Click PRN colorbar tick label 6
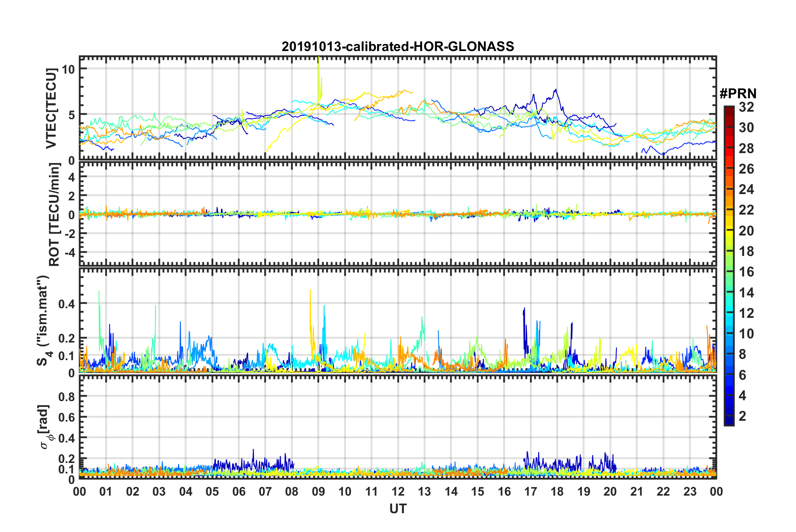The width and height of the screenshot is (796, 532). pyautogui.click(x=742, y=375)
